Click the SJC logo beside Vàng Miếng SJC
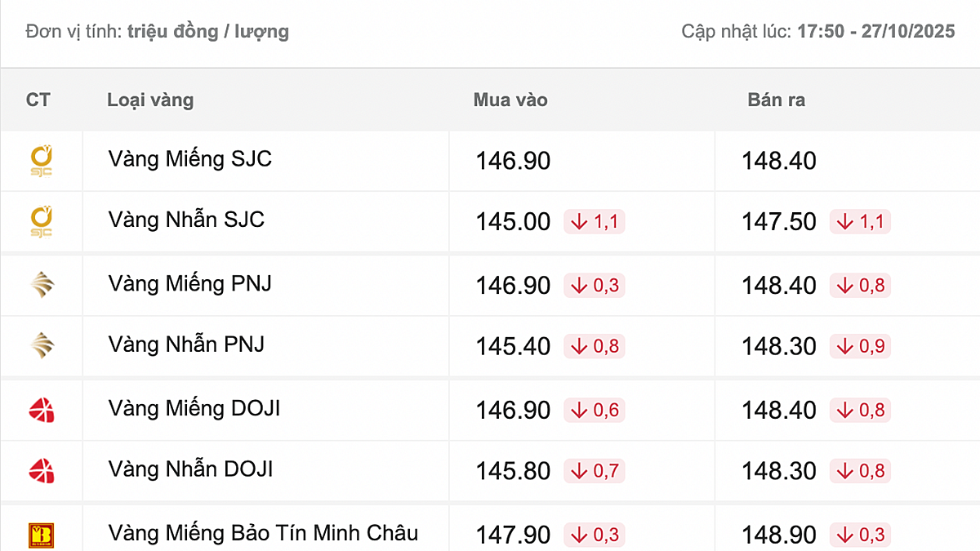The image size is (980, 551). pos(42,161)
